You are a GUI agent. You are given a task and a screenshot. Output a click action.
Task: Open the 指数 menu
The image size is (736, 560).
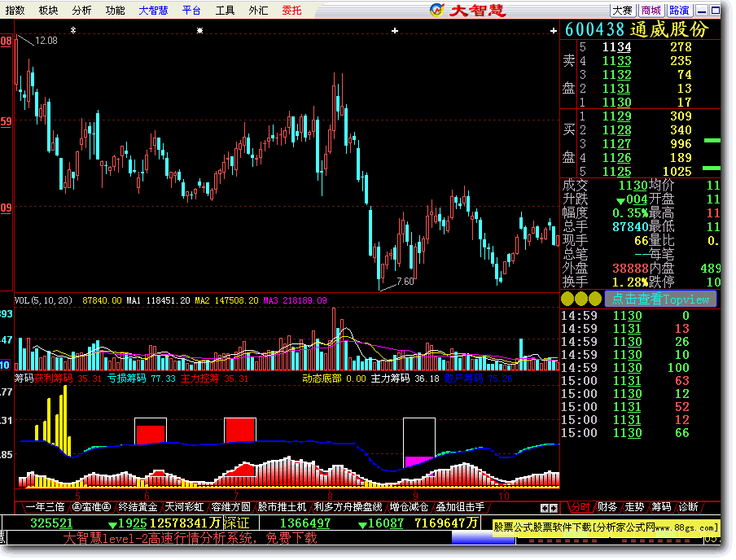click(x=15, y=10)
